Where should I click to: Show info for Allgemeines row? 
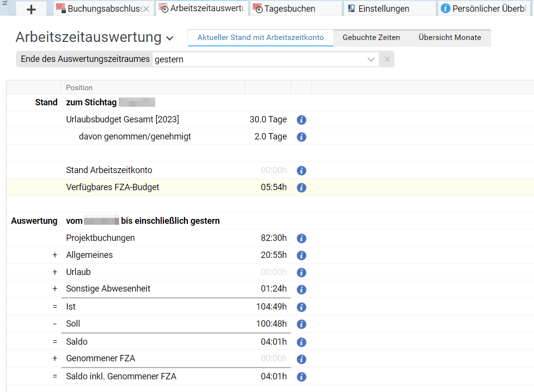[x=301, y=255]
